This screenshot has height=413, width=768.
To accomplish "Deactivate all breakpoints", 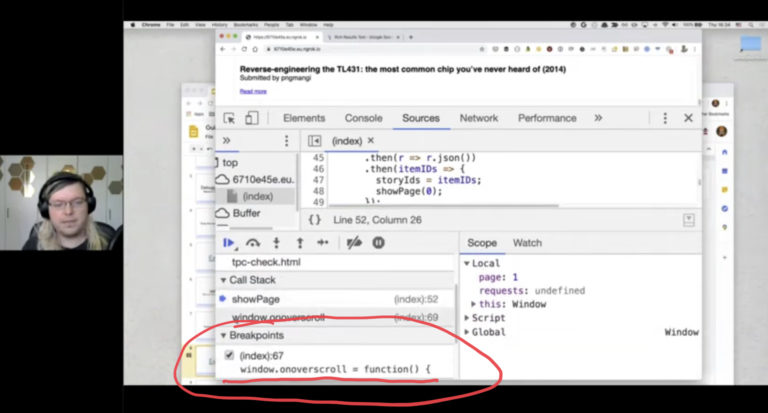I will [353, 242].
